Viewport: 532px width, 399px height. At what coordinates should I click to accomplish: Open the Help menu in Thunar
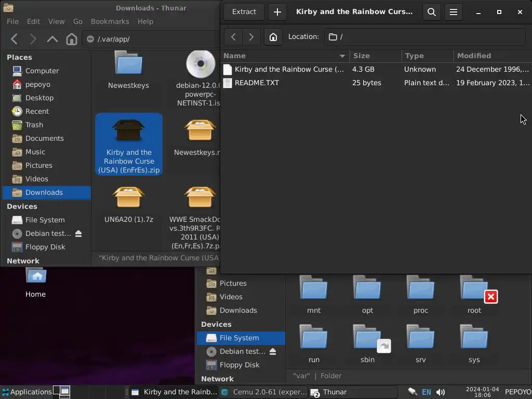click(145, 21)
